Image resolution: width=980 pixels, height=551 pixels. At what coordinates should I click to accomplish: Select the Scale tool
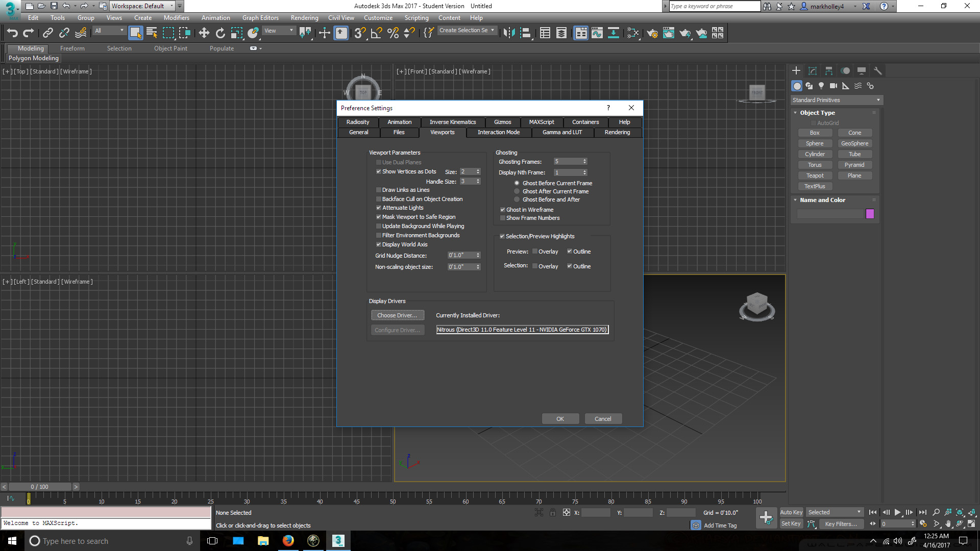pos(236,33)
